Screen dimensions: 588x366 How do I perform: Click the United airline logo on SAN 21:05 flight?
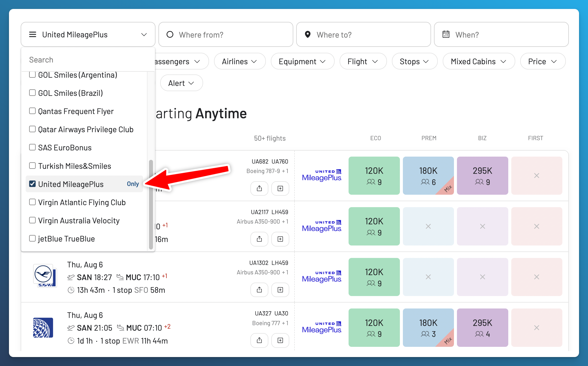(x=43, y=328)
